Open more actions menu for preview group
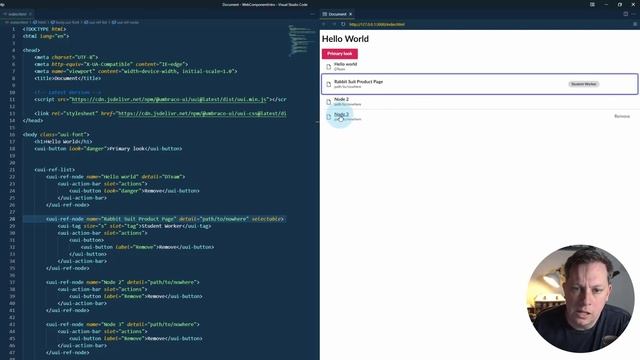Screen dimensions: 640x360 tap(634, 14)
